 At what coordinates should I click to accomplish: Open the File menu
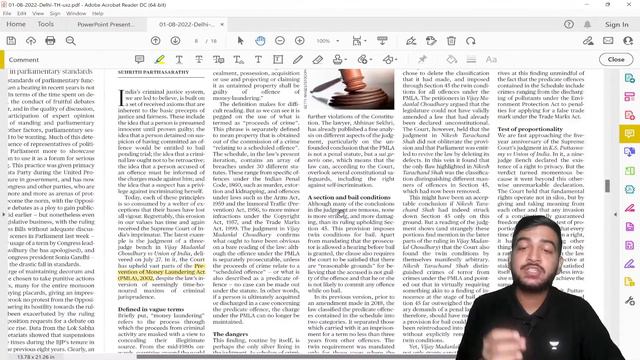[x=7, y=13]
